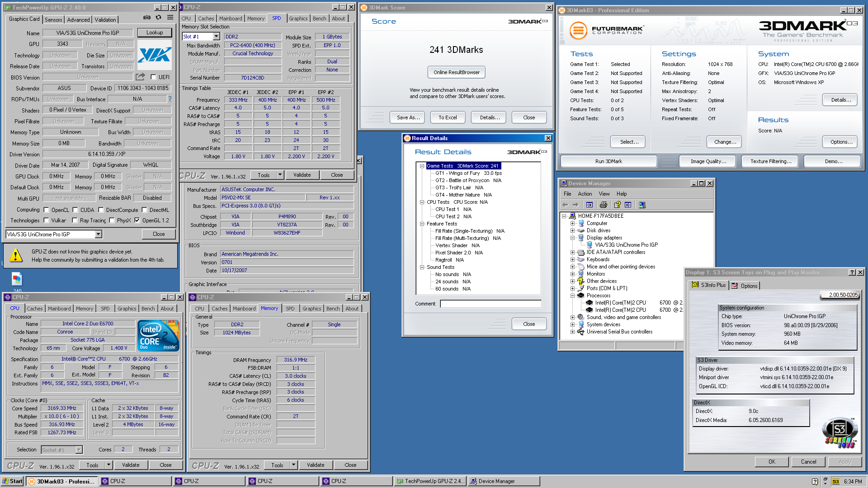
Task: Click the GPU-Z refresh icon
Action: coord(158,17)
